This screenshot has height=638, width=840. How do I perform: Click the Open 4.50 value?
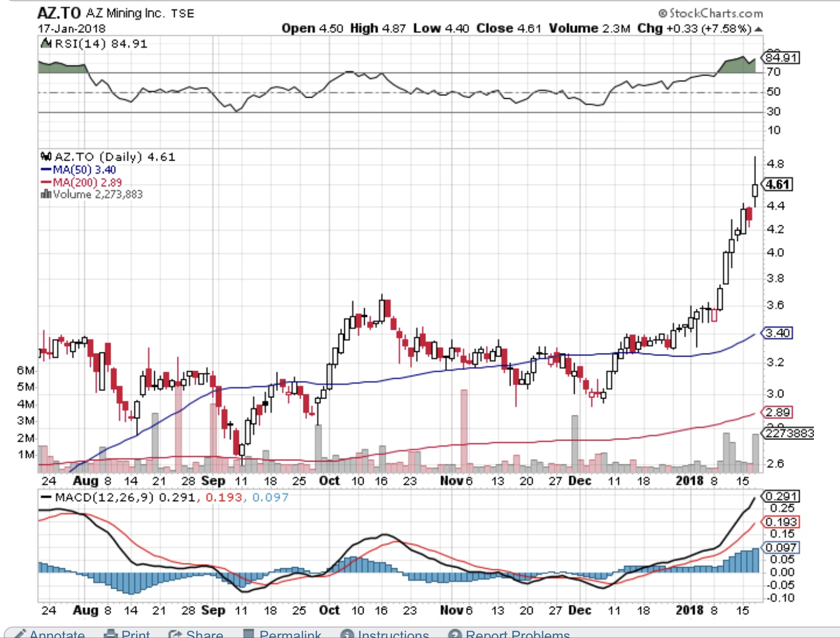tap(313, 28)
